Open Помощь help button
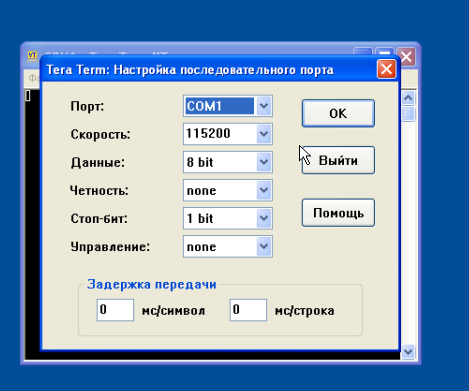 338,213
